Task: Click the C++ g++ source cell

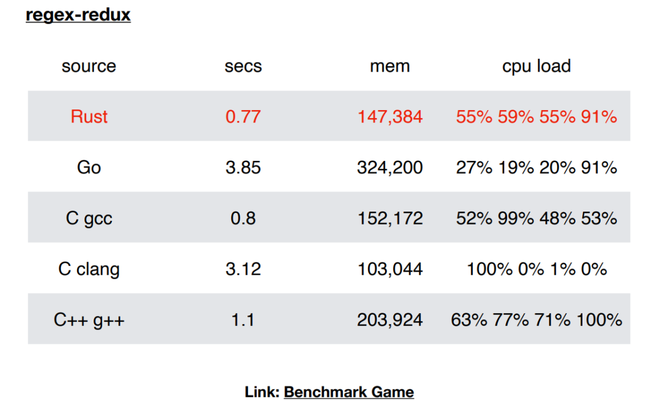Action: point(89,320)
